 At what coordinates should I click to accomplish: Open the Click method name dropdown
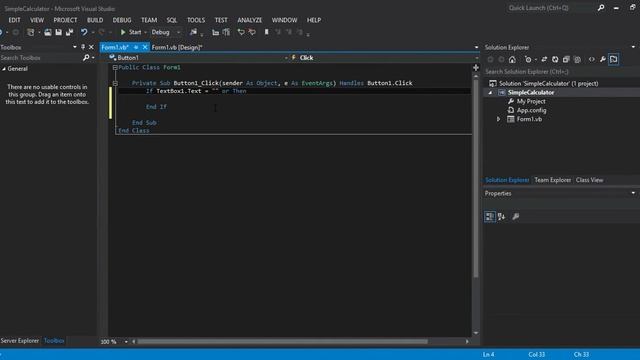tap(477, 58)
